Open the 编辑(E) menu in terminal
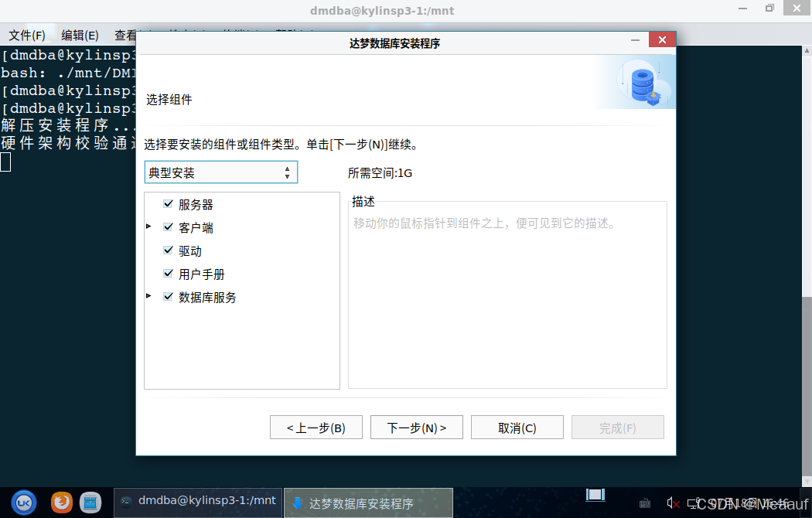Screen dimensions: 812x518 80,36
